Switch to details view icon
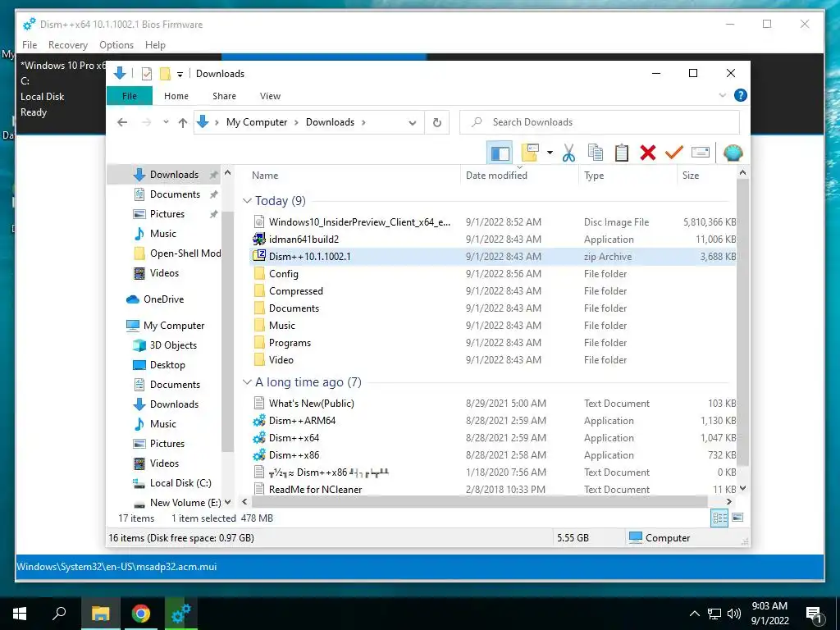The image size is (840, 630). (719, 518)
